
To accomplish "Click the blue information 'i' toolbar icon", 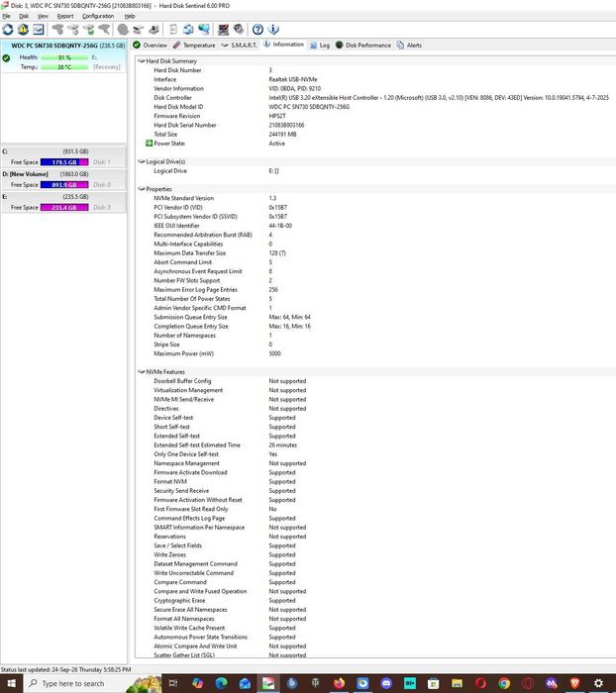I will coord(273,30).
